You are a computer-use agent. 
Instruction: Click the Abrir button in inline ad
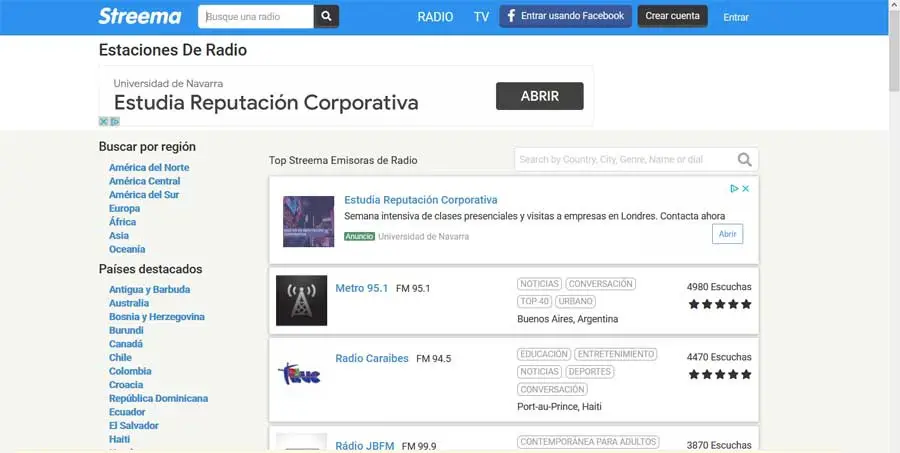click(727, 234)
